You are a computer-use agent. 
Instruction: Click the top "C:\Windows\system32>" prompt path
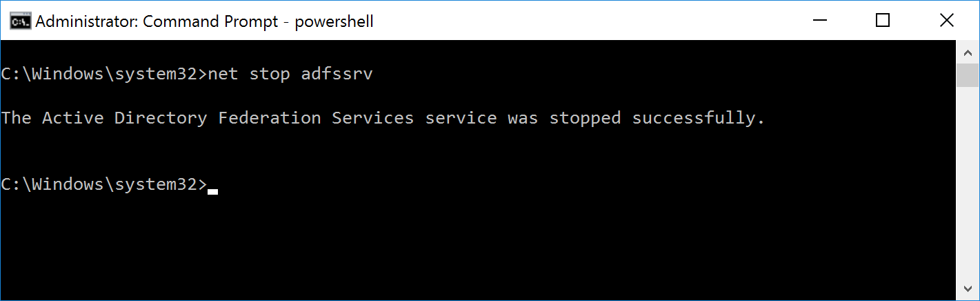point(103,74)
